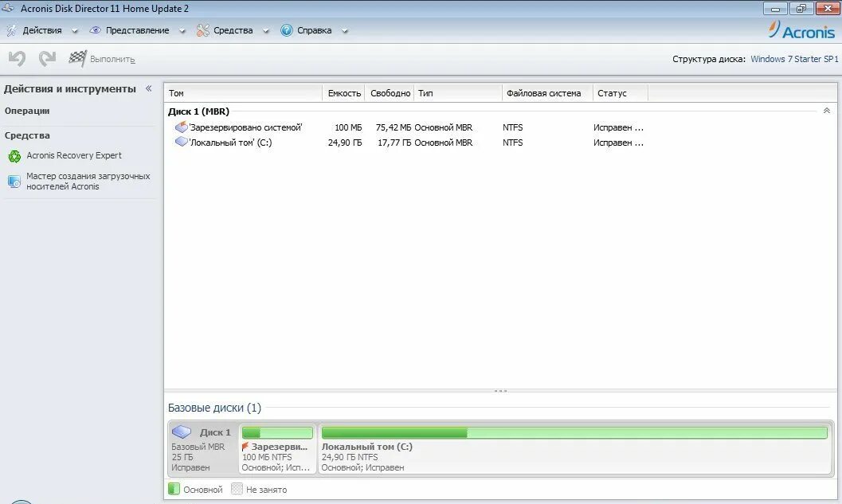Open the Средства menu
This screenshot has height=504, width=842.
point(233,30)
